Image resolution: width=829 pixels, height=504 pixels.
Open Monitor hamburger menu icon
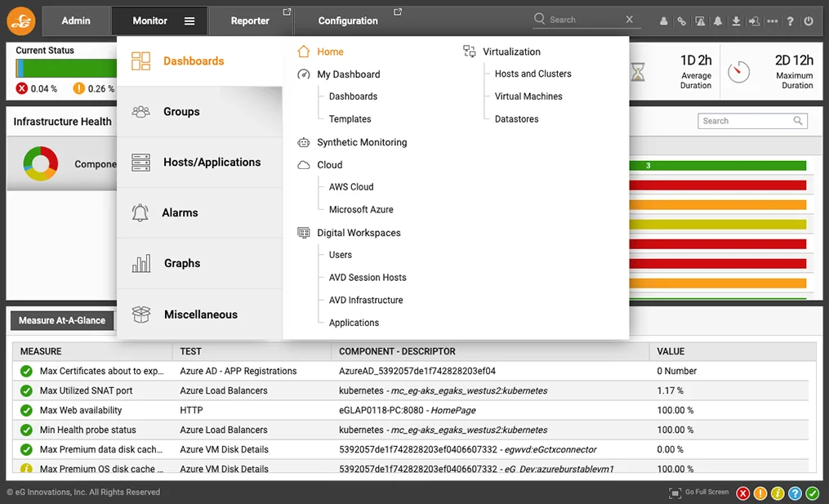click(x=189, y=21)
